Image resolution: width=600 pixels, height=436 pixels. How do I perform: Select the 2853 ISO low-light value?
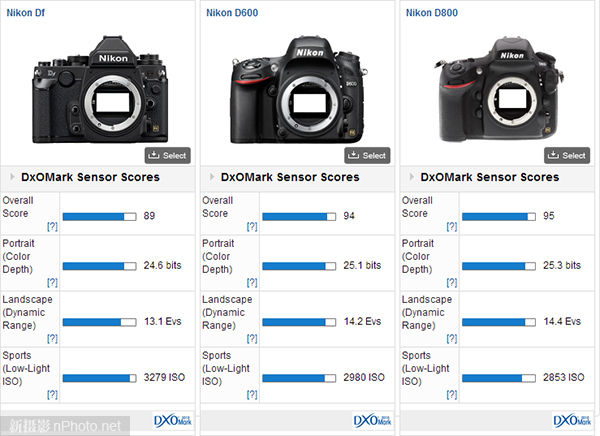564,377
